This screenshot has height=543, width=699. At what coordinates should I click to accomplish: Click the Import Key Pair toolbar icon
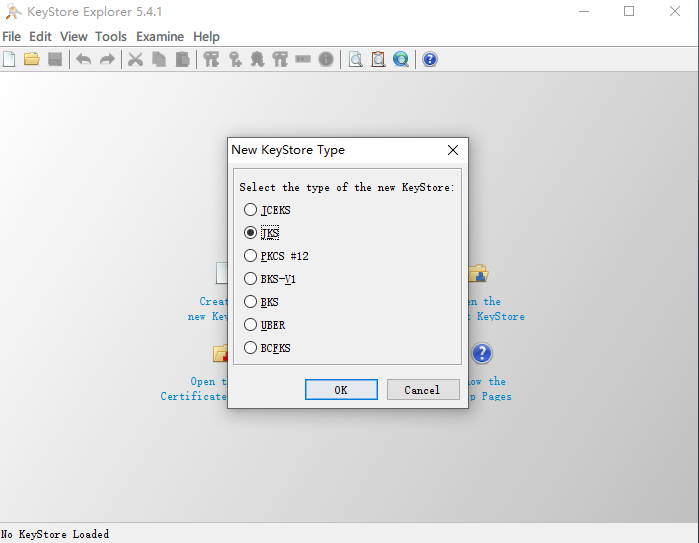pyautogui.click(x=280, y=59)
